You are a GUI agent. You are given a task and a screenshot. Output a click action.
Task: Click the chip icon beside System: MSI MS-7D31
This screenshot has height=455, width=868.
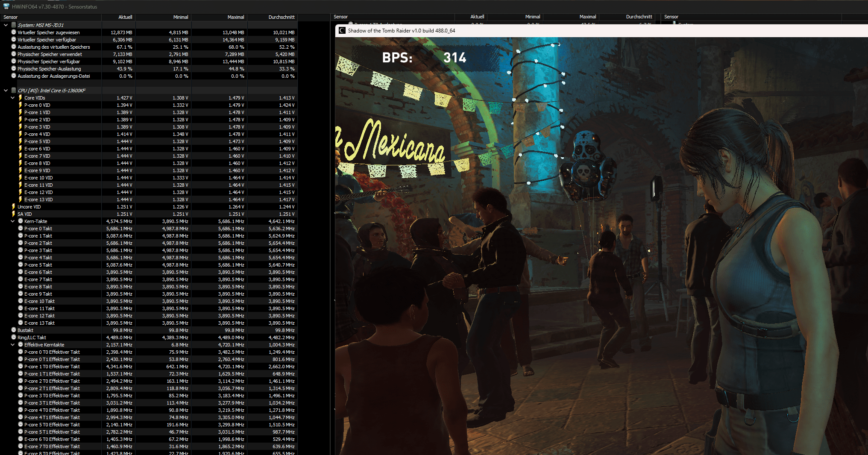[x=14, y=25]
